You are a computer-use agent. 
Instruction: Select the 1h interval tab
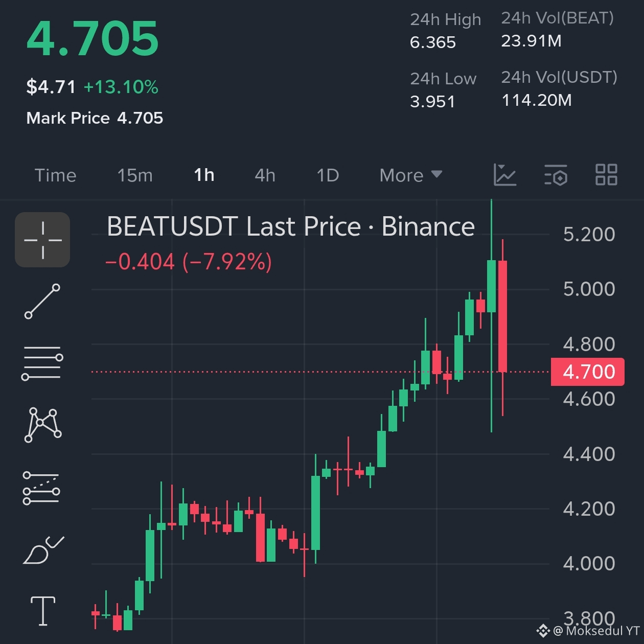pos(204,175)
